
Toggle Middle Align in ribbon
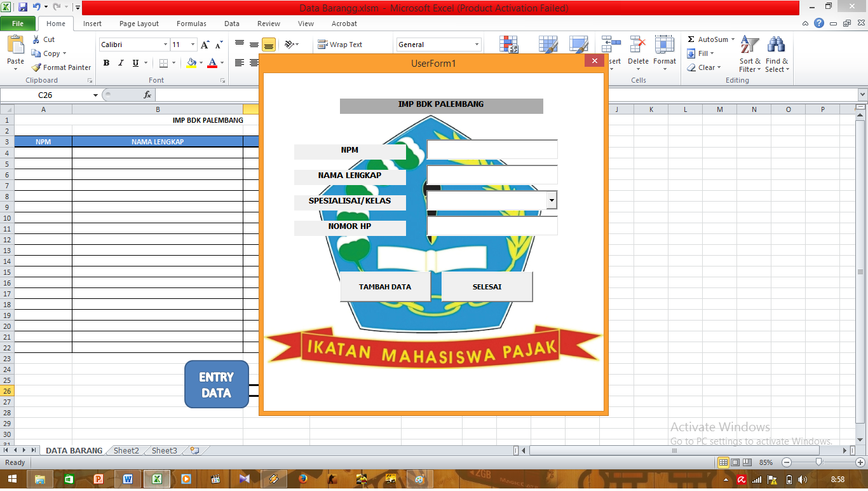point(254,45)
